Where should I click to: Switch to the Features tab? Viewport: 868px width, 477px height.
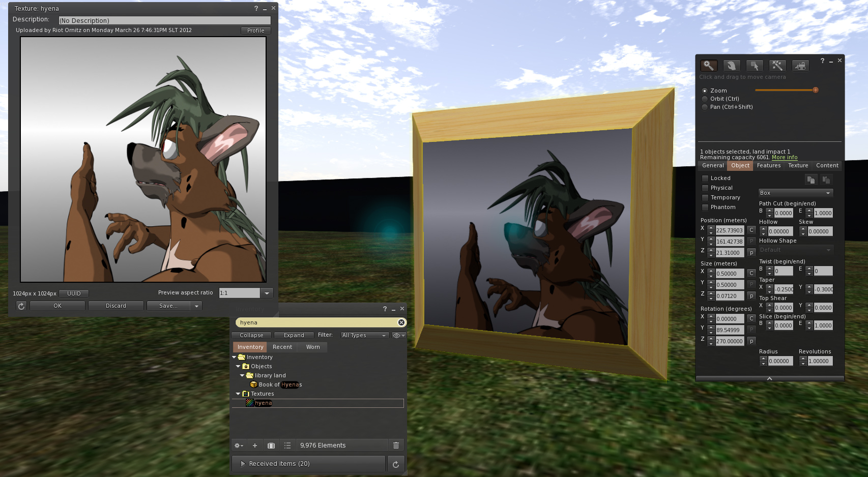click(x=769, y=165)
